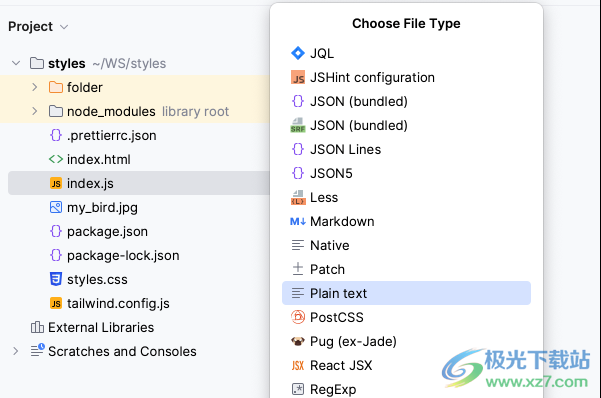Click the tailwind.config.js JS icon
This screenshot has height=398, width=601.
pyautogui.click(x=56, y=303)
